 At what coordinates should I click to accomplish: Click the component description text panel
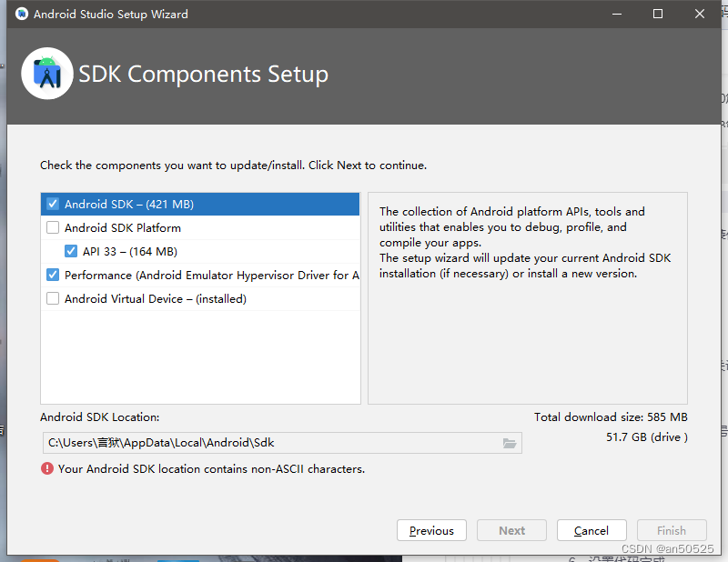point(528,298)
